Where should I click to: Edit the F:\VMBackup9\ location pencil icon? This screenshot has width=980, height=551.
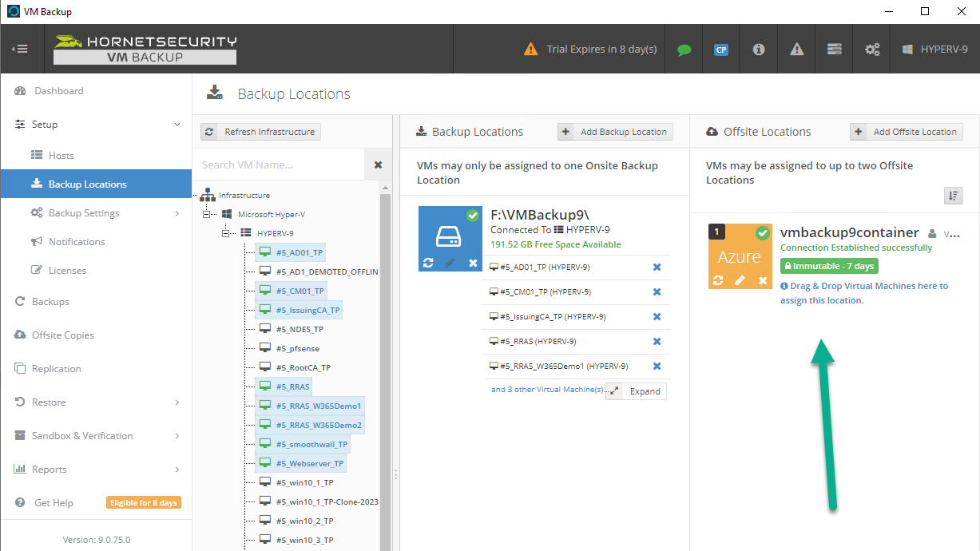click(450, 263)
